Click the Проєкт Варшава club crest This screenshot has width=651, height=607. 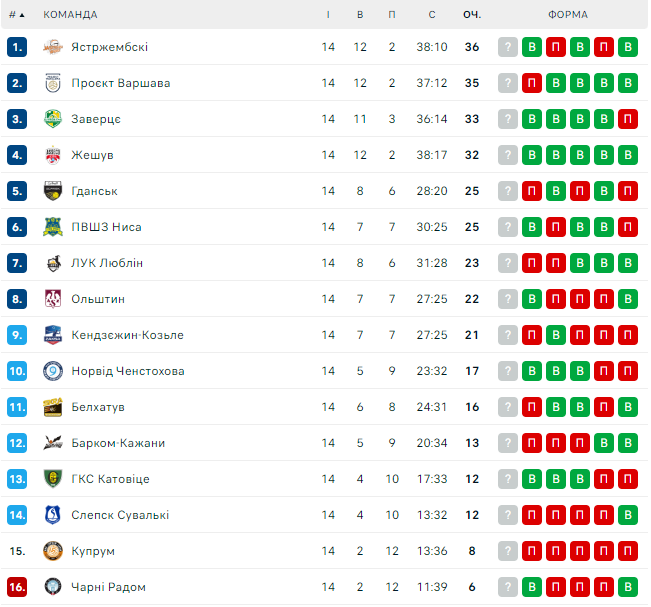point(54,83)
